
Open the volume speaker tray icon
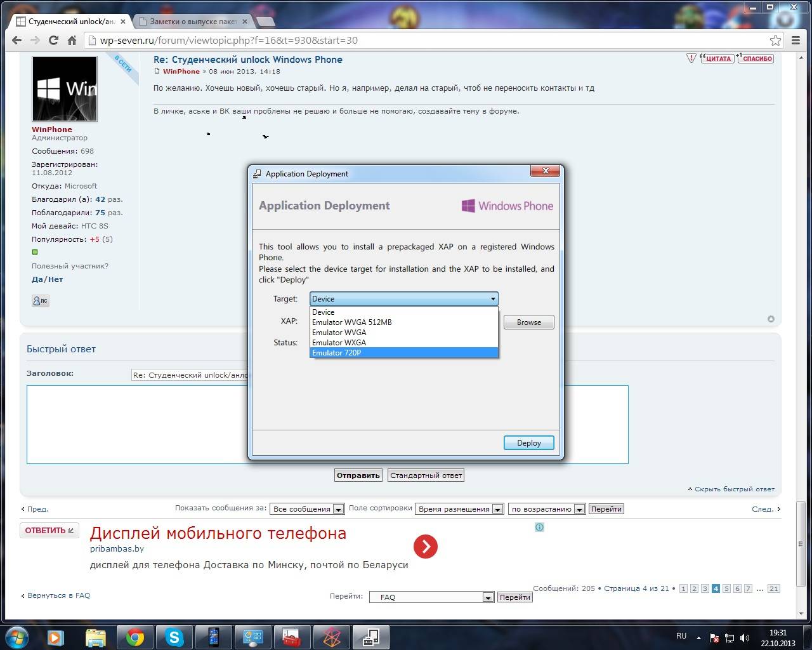(x=745, y=637)
